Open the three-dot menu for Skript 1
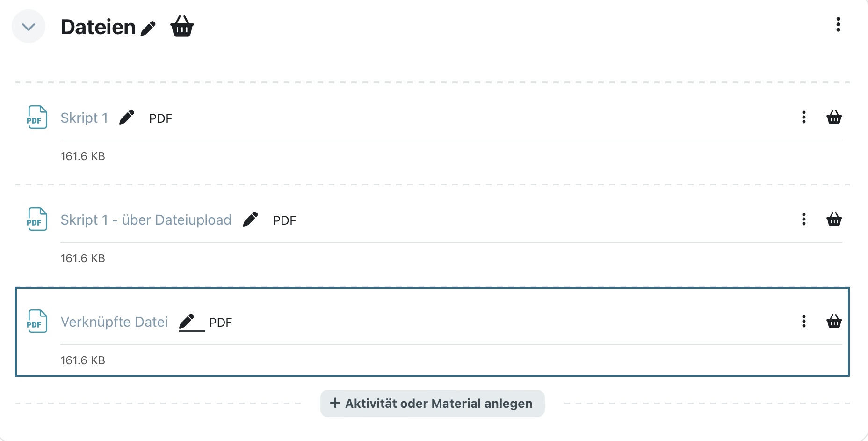 click(x=804, y=117)
